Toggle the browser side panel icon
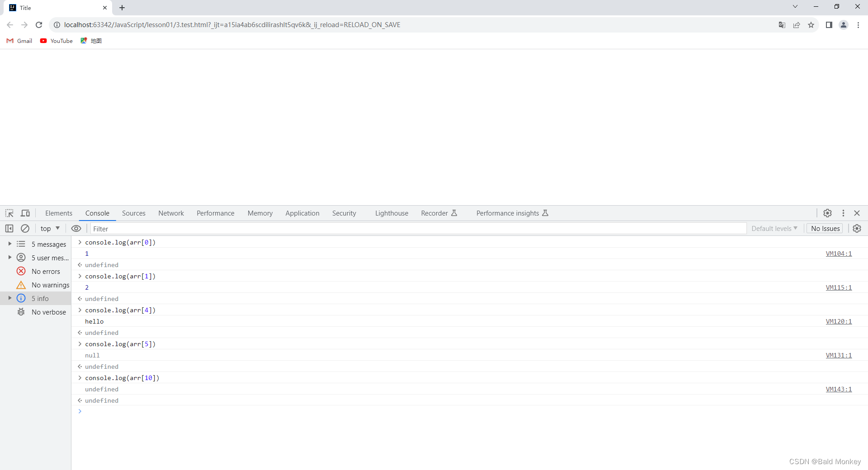Image resolution: width=868 pixels, height=470 pixels. [x=829, y=25]
